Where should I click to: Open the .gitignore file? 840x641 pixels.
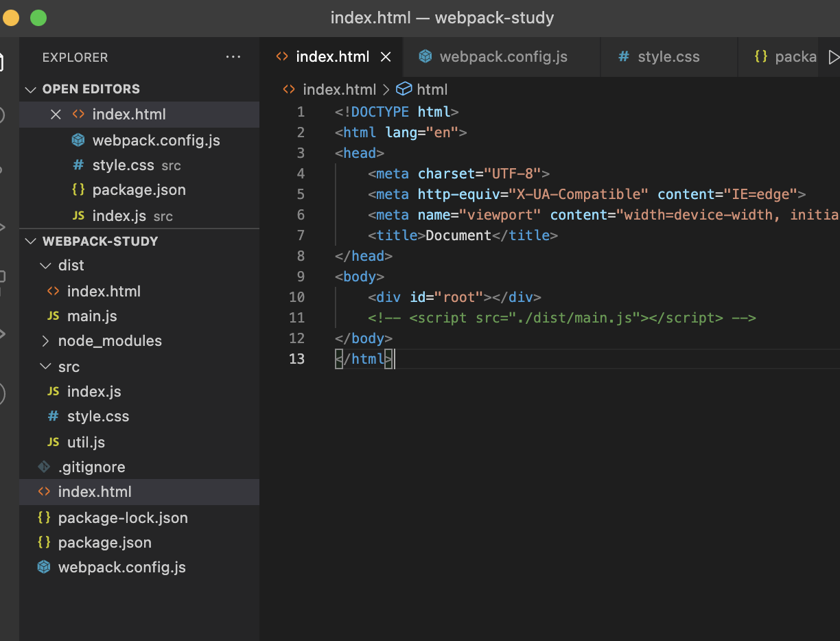[x=139, y=467]
